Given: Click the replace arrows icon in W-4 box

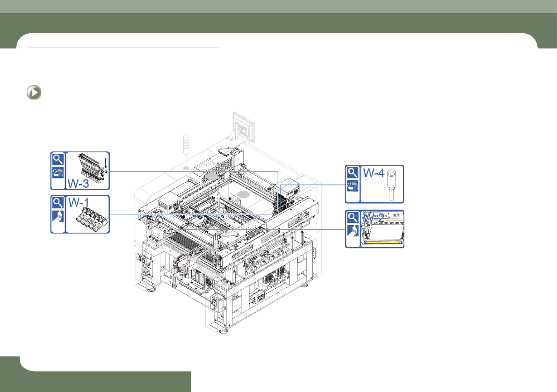Looking at the screenshot, I should coord(352,186).
